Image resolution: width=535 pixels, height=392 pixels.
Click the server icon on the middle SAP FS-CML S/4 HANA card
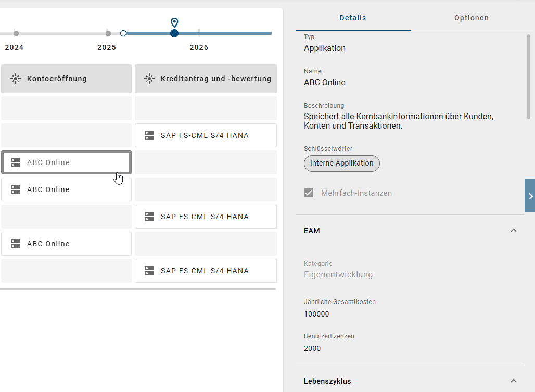[149, 216]
